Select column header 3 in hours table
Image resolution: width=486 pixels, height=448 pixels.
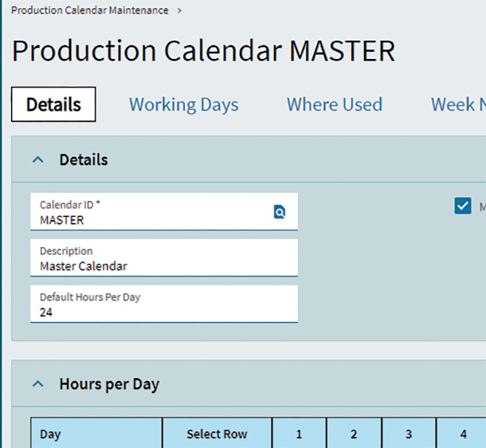(409, 434)
